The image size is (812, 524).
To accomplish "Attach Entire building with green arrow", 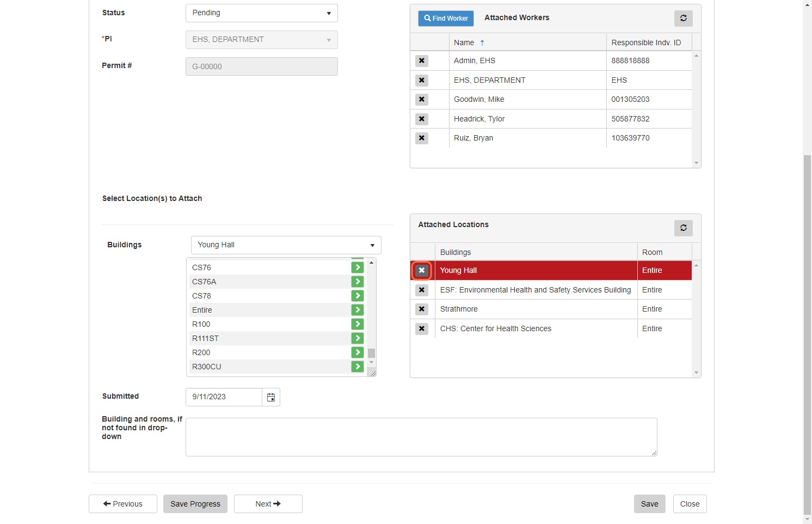I will point(357,310).
